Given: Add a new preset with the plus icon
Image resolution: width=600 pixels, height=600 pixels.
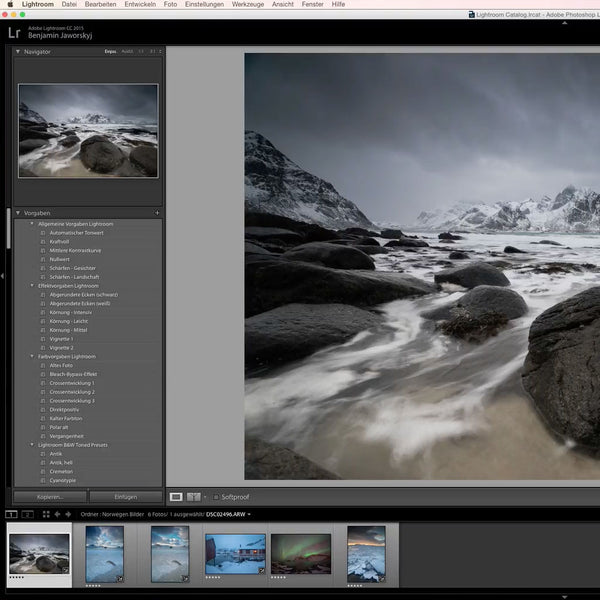Looking at the screenshot, I should [157, 213].
